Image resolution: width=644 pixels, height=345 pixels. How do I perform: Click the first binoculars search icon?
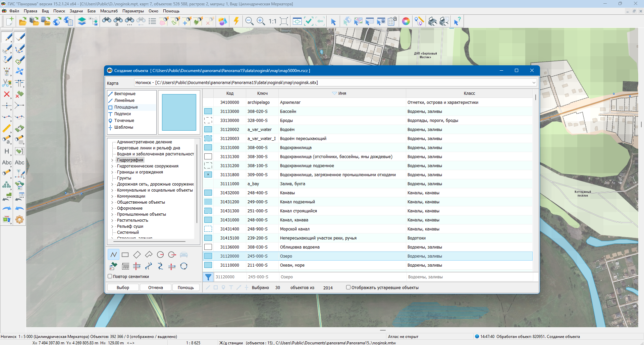[x=107, y=21]
